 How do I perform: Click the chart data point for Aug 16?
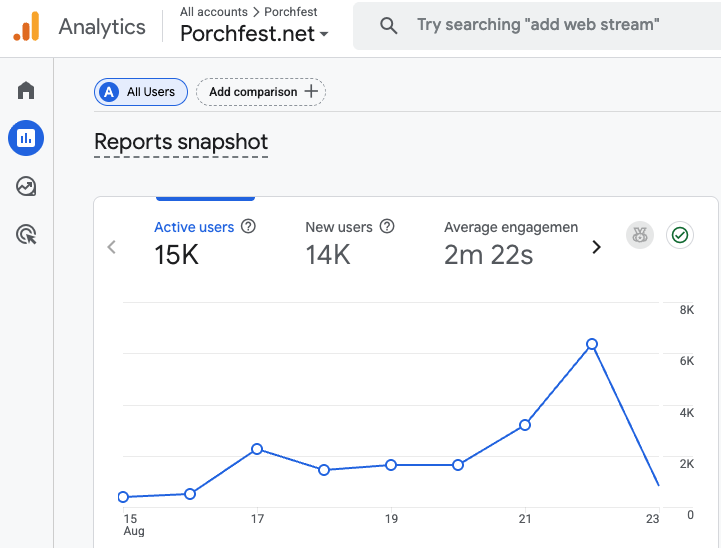point(190,494)
